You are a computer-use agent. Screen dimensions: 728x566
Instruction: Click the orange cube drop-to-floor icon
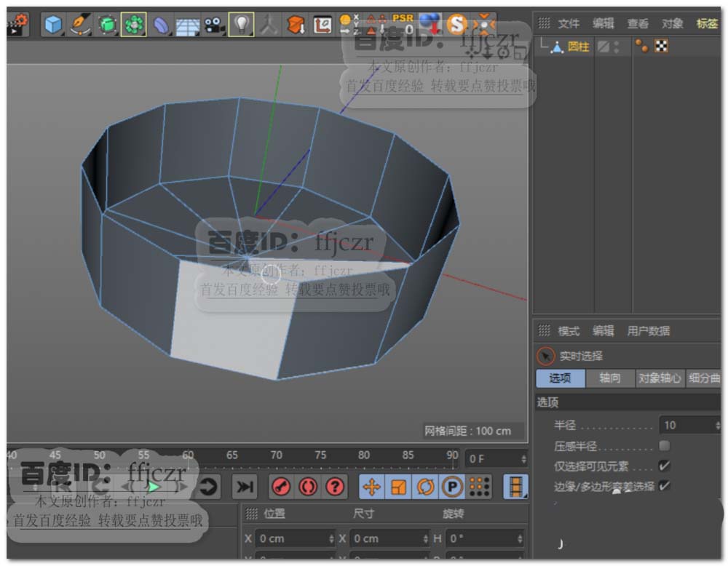point(296,24)
